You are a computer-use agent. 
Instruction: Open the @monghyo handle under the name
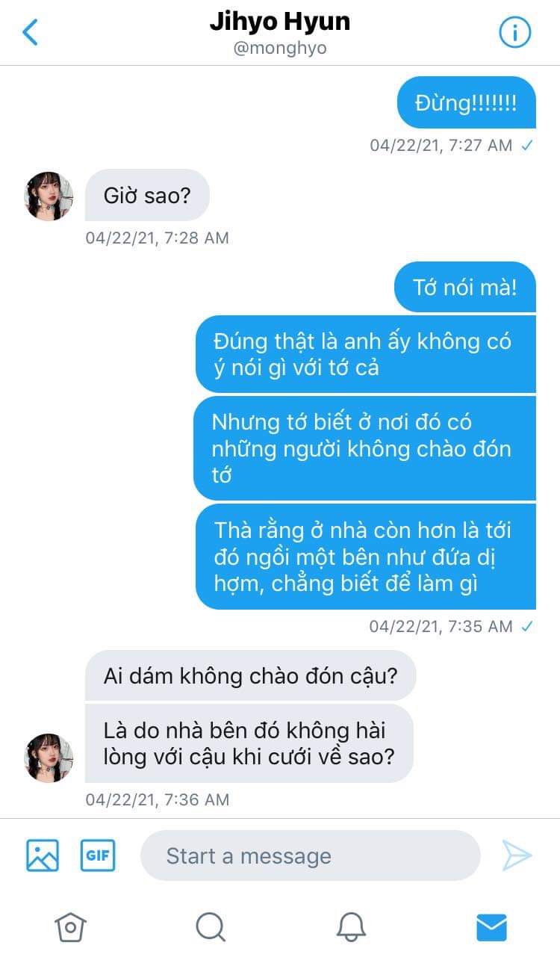coord(280,49)
